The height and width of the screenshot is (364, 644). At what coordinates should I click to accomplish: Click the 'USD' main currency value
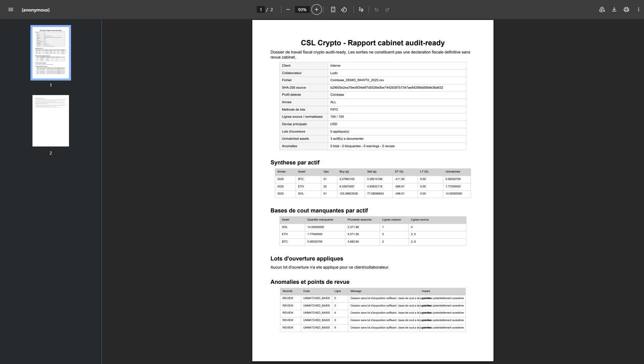(x=333, y=124)
